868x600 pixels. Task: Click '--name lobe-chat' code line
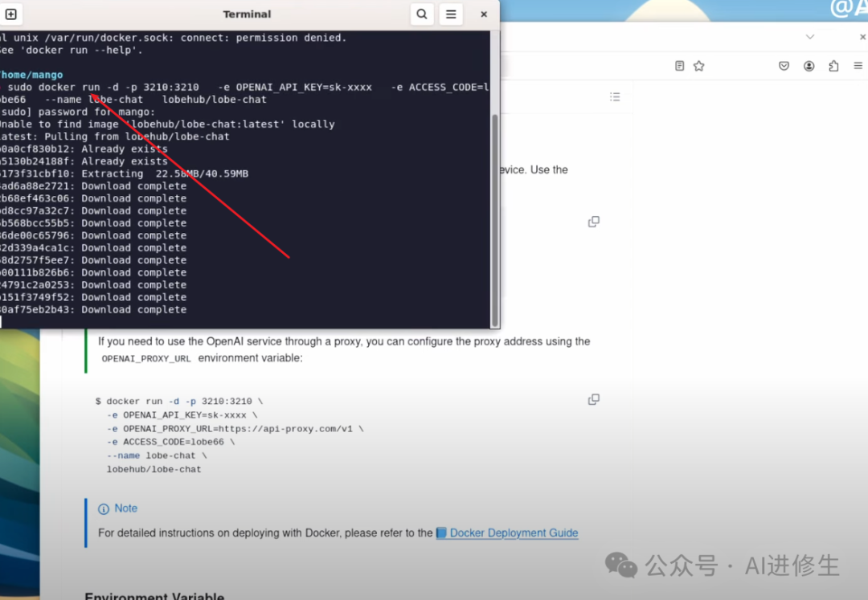[x=157, y=455]
